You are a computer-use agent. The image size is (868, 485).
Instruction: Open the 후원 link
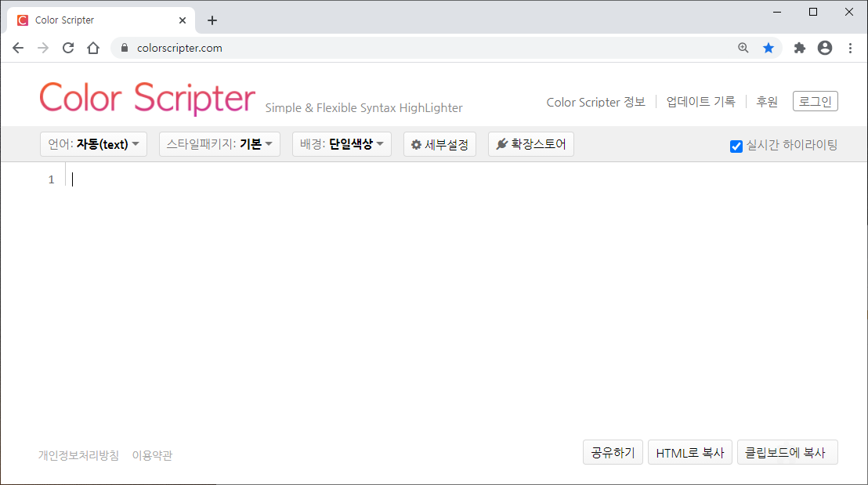pos(767,102)
